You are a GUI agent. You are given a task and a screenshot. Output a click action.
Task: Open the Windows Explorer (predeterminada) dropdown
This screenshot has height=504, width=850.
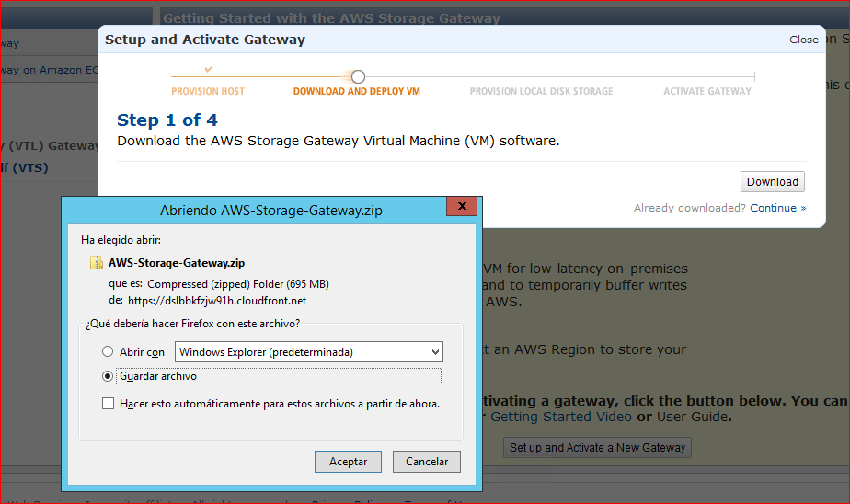click(308, 351)
